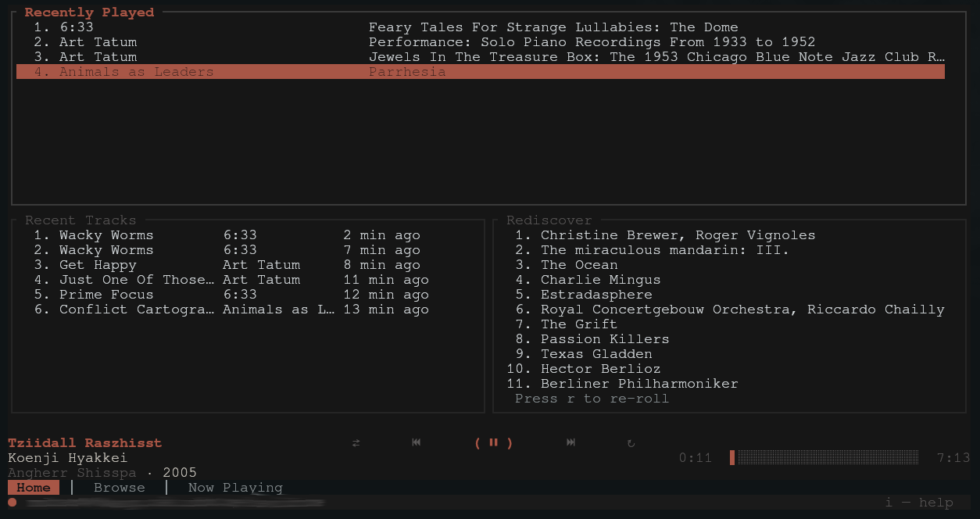
Task: Click the Recent Tracks panel title
Action: (80, 220)
